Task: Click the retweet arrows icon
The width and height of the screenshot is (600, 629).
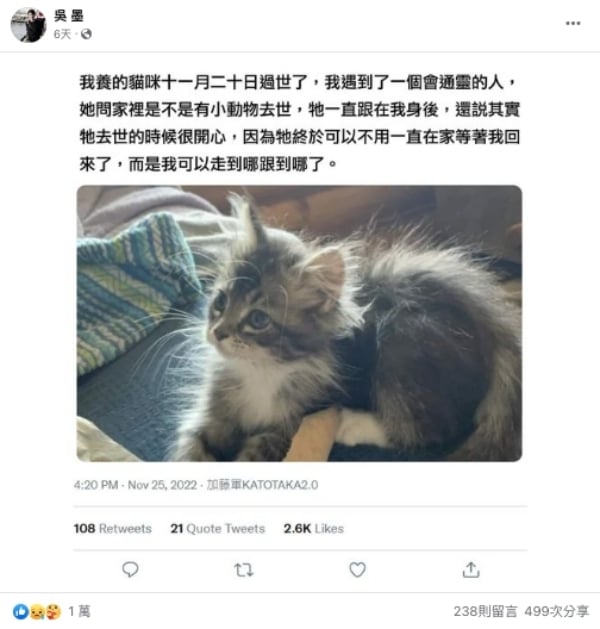Action: click(x=243, y=570)
